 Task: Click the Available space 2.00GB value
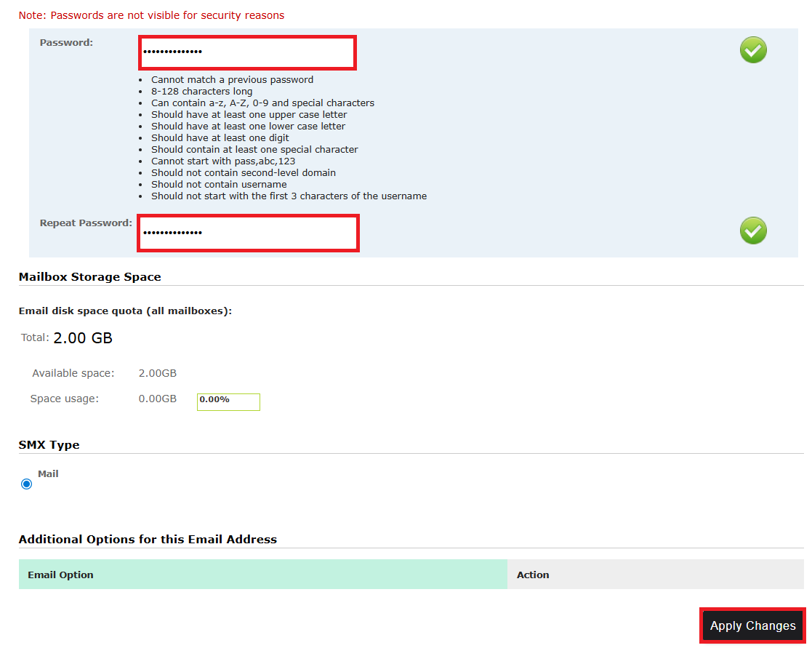click(x=157, y=373)
